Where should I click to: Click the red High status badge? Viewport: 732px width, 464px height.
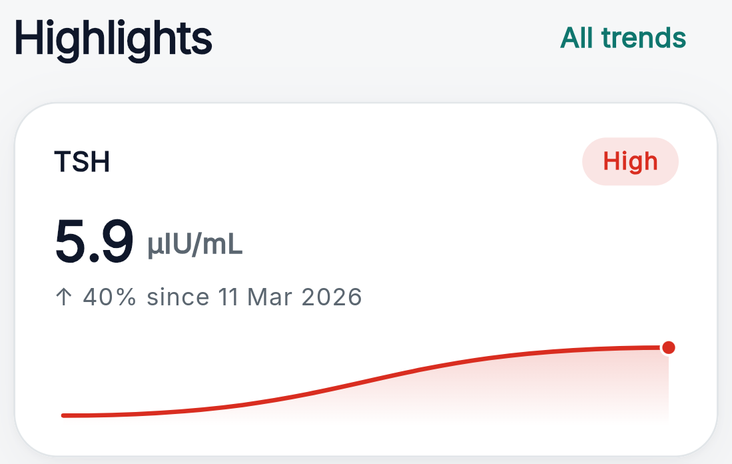coord(630,162)
